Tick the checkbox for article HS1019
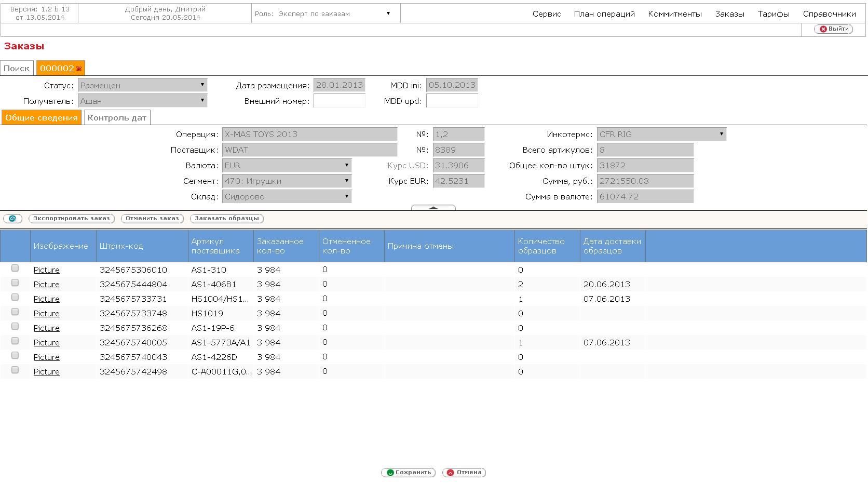The width and height of the screenshot is (868, 483). [x=15, y=312]
